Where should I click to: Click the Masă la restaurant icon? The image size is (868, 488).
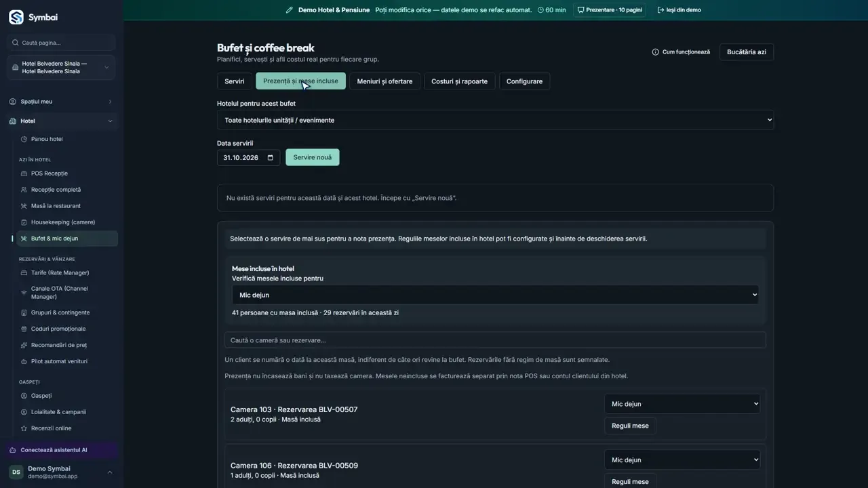pos(24,206)
